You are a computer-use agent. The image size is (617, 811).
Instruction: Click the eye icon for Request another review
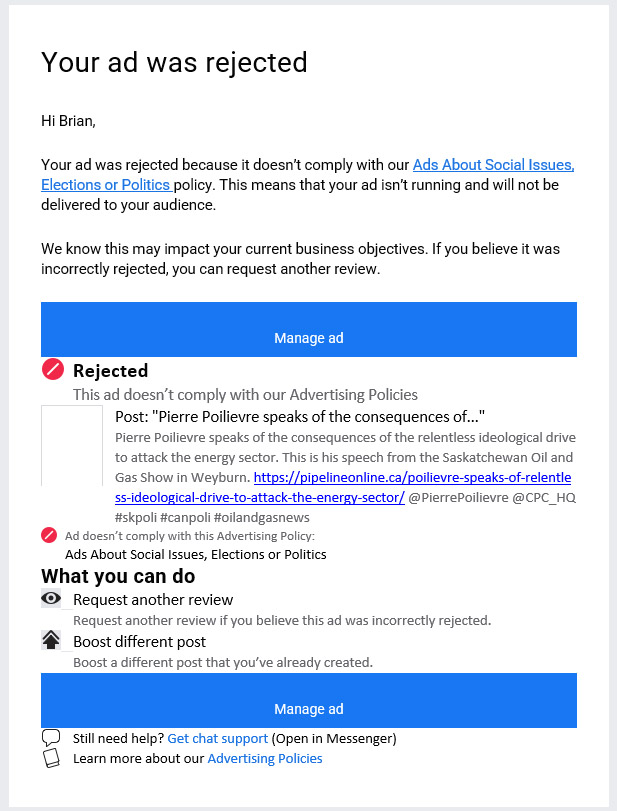(x=51, y=599)
